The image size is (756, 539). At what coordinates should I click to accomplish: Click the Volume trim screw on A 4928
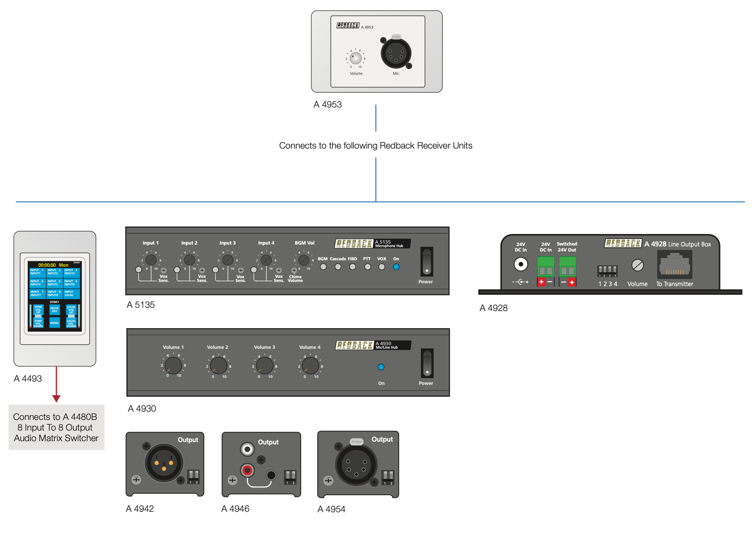pos(637,265)
